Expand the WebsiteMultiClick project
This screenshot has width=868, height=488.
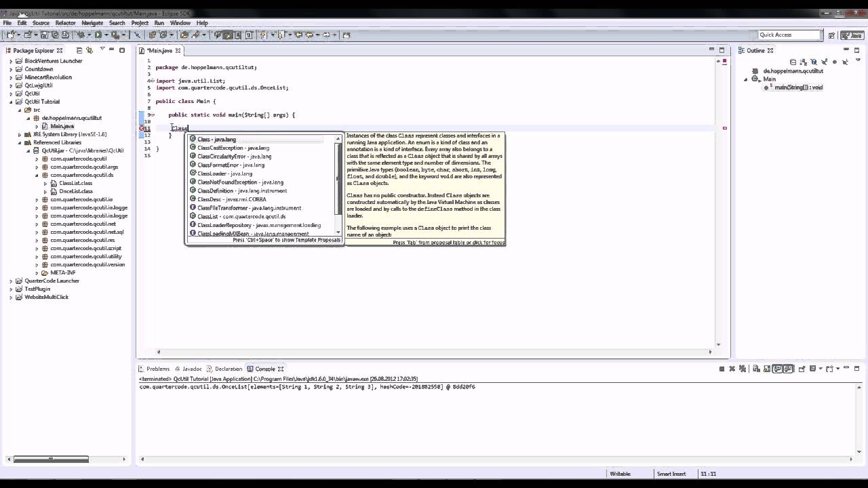pos(11,297)
